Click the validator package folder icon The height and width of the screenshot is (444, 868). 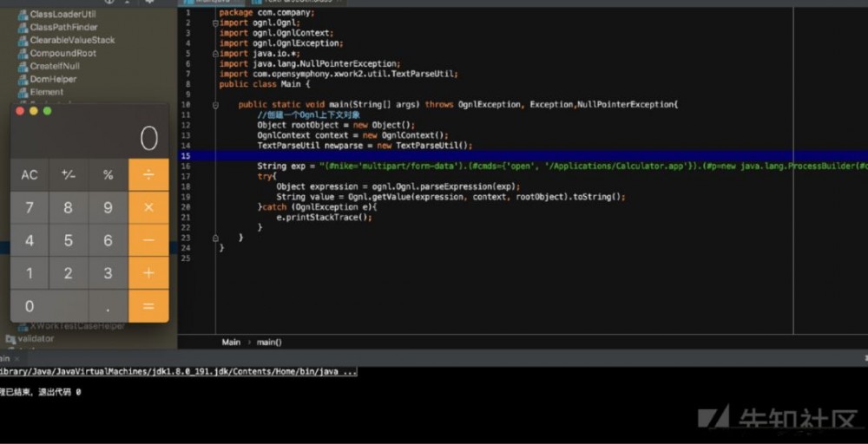[x=10, y=338]
